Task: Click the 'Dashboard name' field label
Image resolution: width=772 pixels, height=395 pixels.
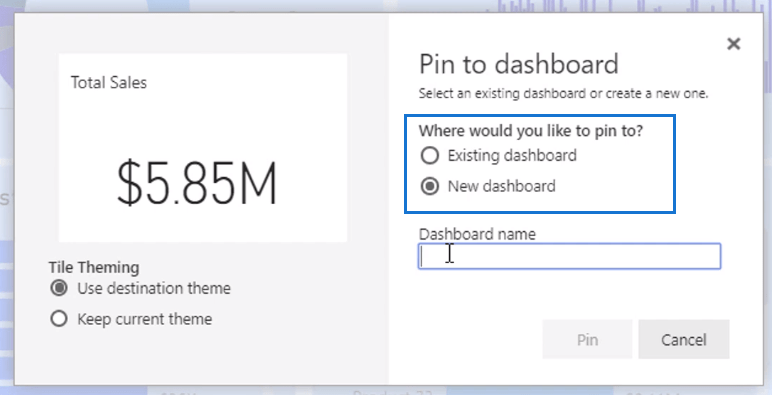Action: tap(477, 234)
